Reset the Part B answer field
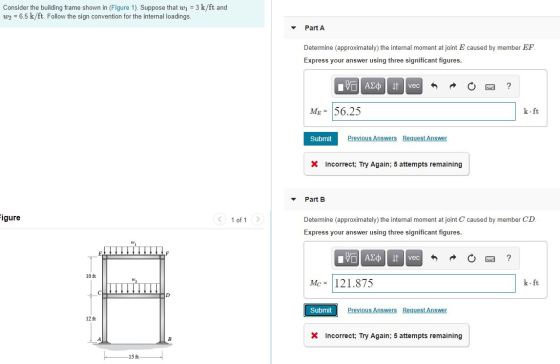560x364 pixels. [471, 258]
